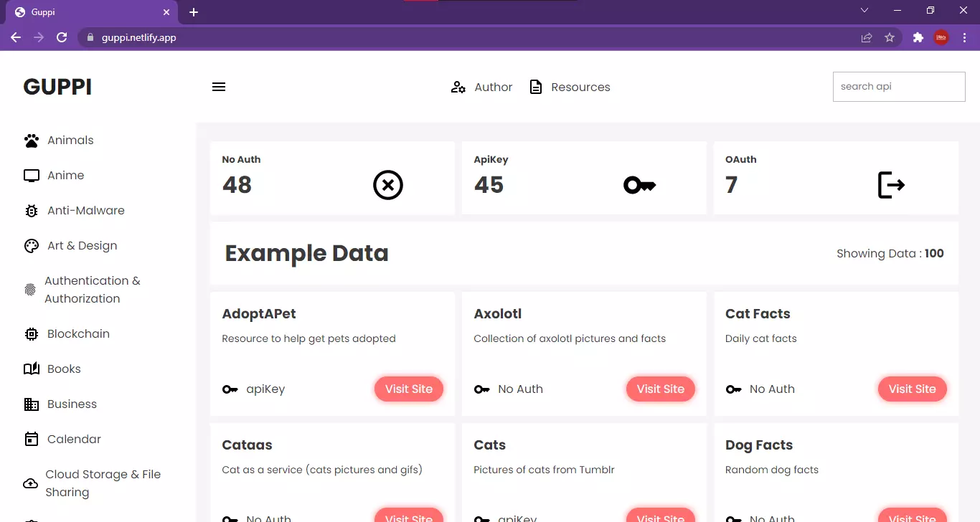Image resolution: width=980 pixels, height=522 pixels.
Task: Click the key icon in Cat Facts card
Action: click(x=734, y=389)
